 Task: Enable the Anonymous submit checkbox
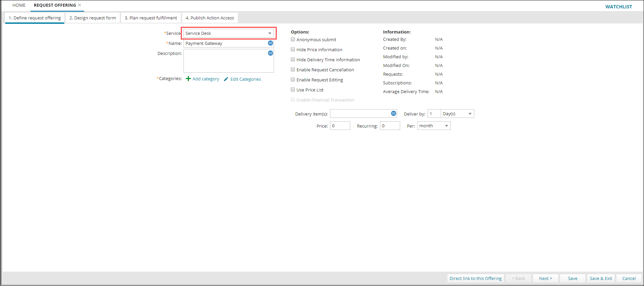pos(293,40)
